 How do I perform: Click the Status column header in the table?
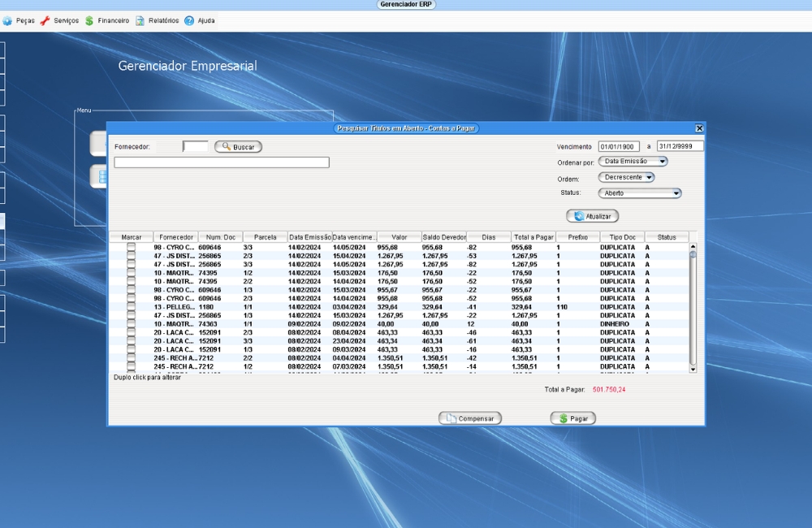(x=667, y=237)
